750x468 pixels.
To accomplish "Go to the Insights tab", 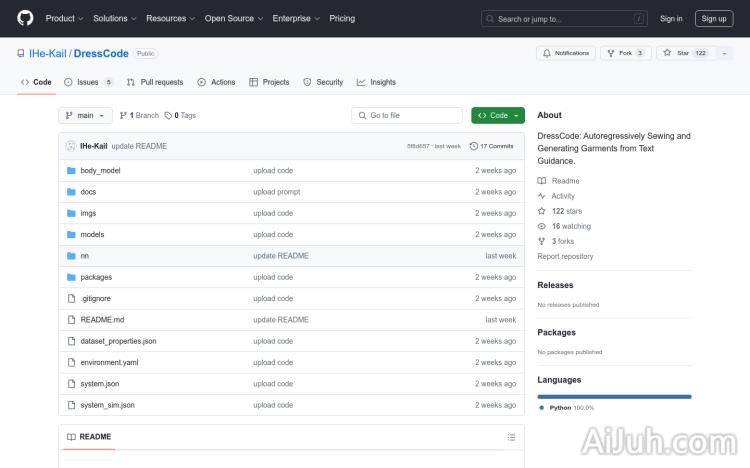I will coord(377,82).
